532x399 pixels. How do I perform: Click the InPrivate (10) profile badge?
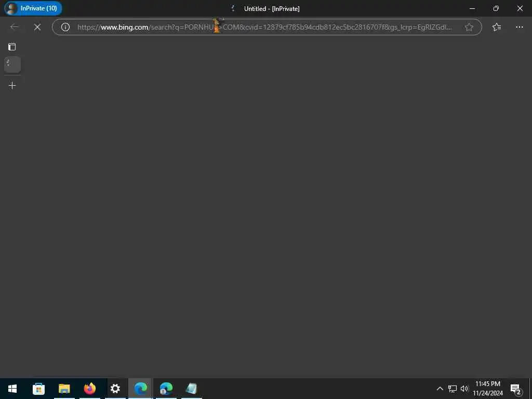[33, 8]
